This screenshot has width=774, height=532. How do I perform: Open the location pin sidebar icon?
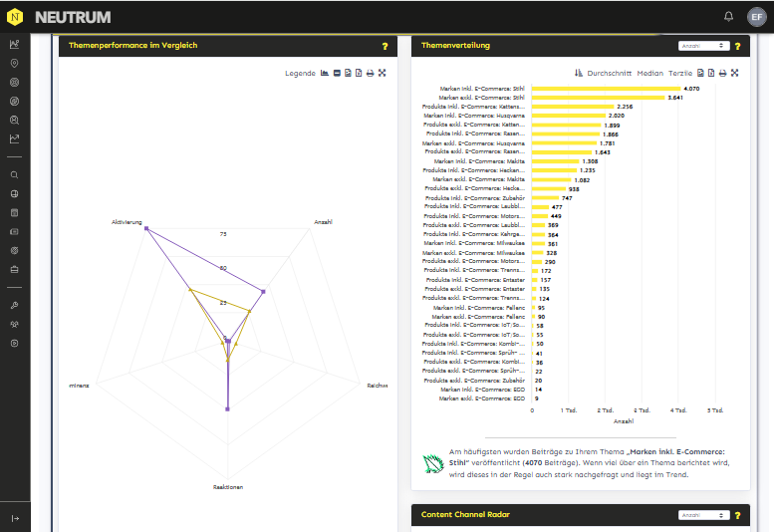pyautogui.click(x=14, y=63)
